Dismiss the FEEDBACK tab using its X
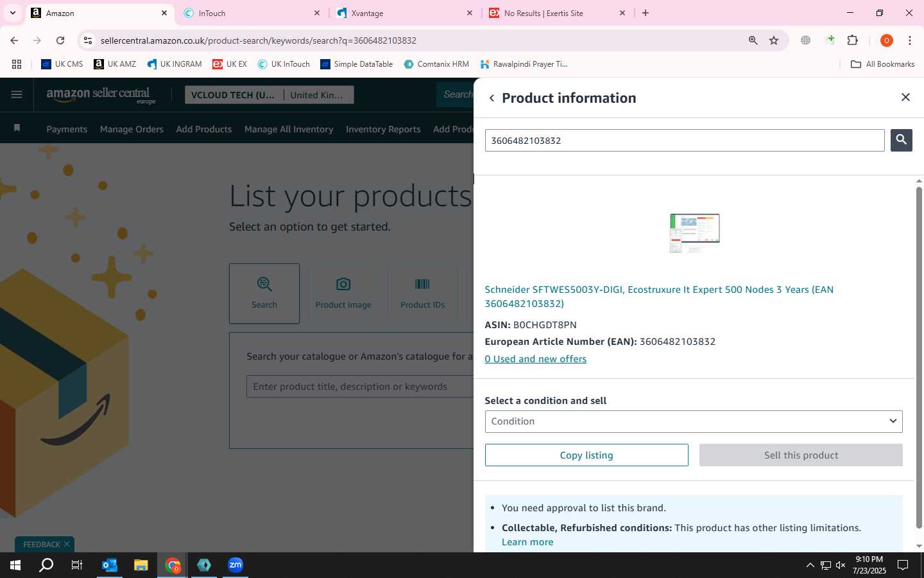The image size is (924, 578). (x=67, y=544)
